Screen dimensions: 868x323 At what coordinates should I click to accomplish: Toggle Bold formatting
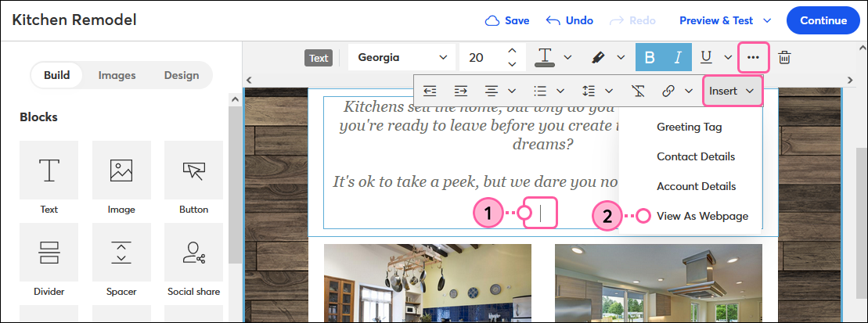pyautogui.click(x=650, y=58)
